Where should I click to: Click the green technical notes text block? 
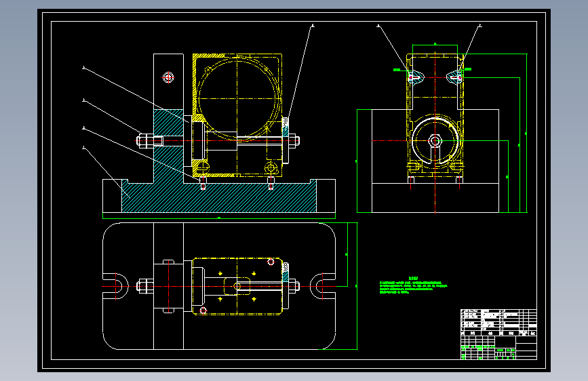[413, 285]
